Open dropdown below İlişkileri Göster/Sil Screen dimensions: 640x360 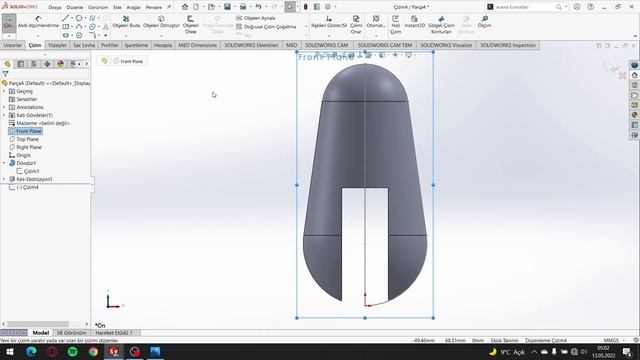[329, 36]
